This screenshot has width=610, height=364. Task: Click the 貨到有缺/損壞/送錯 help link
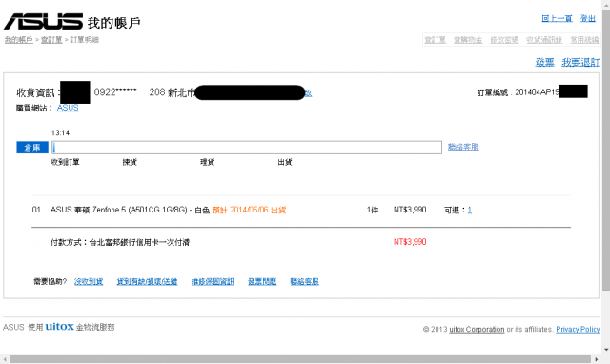(x=147, y=281)
